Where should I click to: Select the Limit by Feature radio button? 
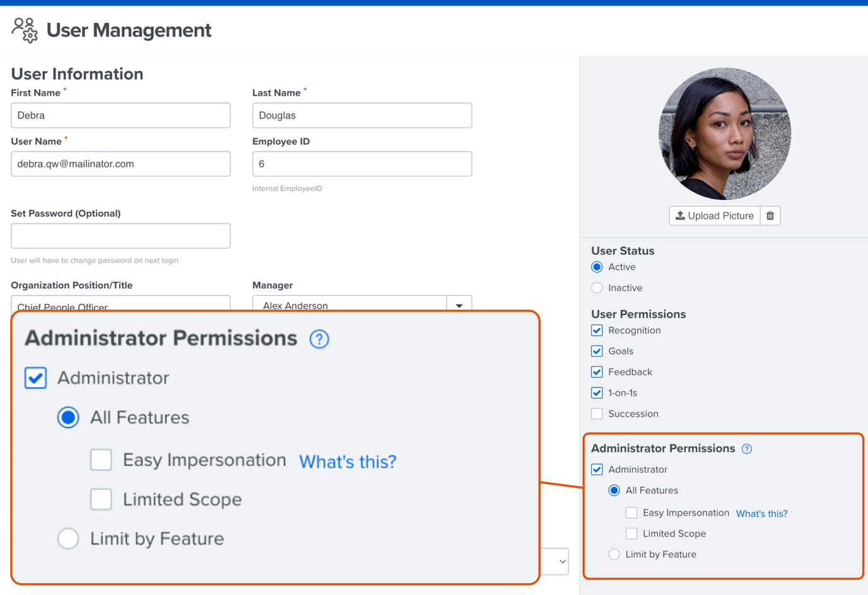68,538
